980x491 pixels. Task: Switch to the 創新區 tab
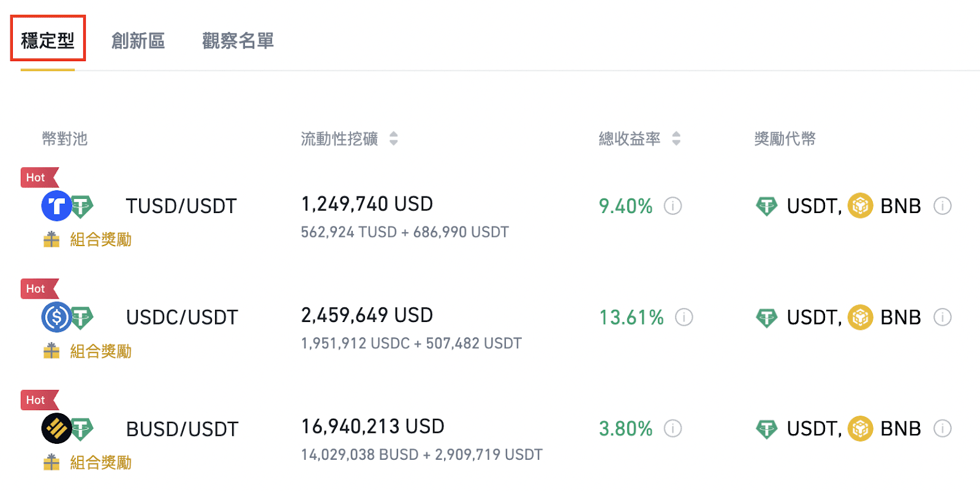click(138, 40)
